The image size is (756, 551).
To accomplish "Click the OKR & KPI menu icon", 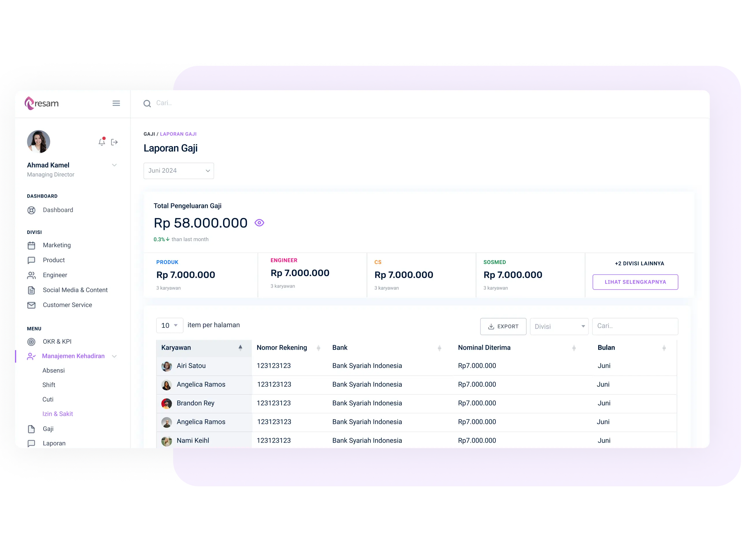I will (x=32, y=341).
